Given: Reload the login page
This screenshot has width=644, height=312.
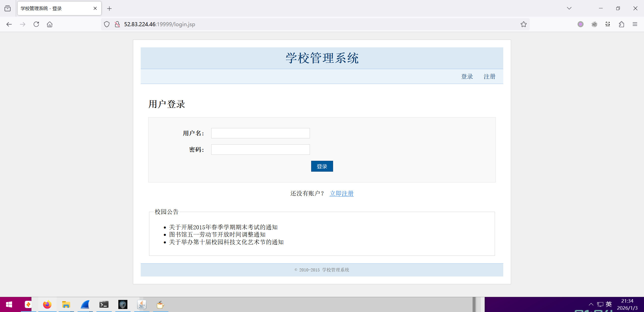Looking at the screenshot, I should pyautogui.click(x=36, y=24).
